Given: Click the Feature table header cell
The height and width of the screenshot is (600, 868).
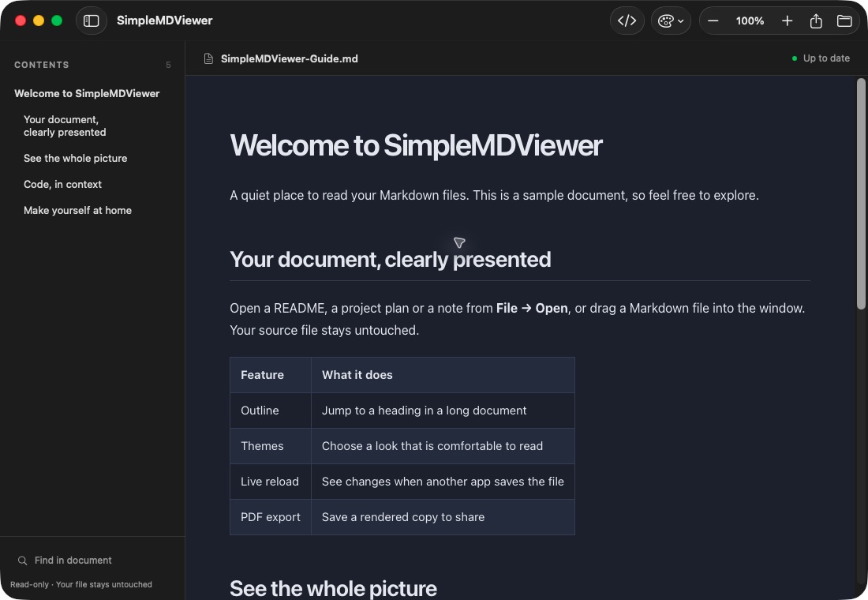Looking at the screenshot, I should click(x=271, y=375).
